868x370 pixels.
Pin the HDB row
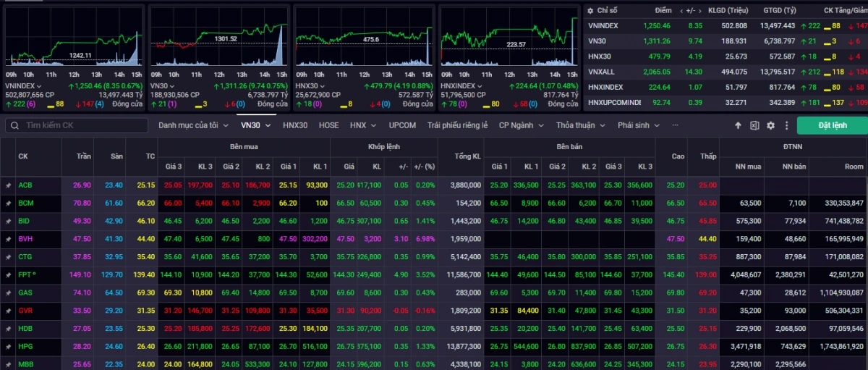pos(8,329)
